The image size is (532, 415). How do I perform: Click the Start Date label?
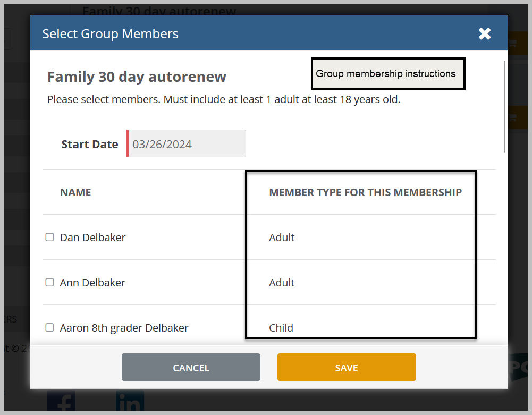[x=90, y=144]
